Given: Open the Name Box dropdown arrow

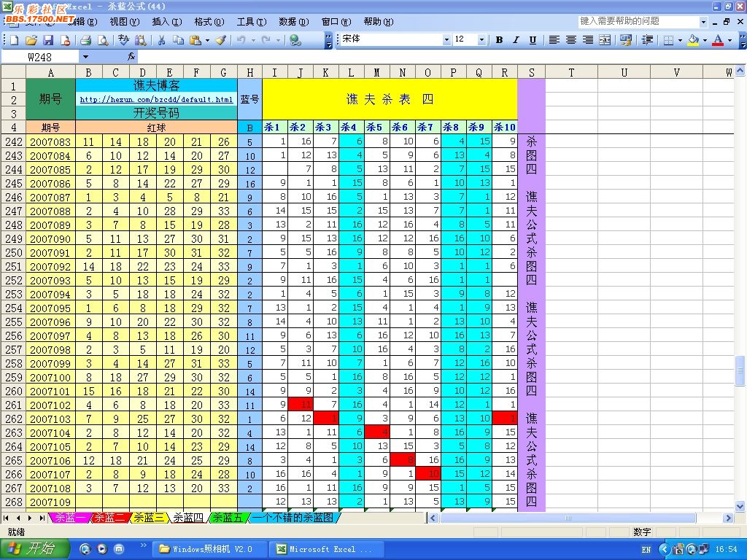Looking at the screenshot, I should tap(85, 57).
